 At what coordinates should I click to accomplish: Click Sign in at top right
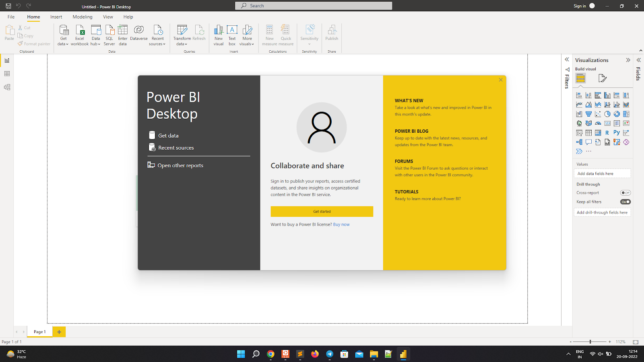[x=580, y=6]
